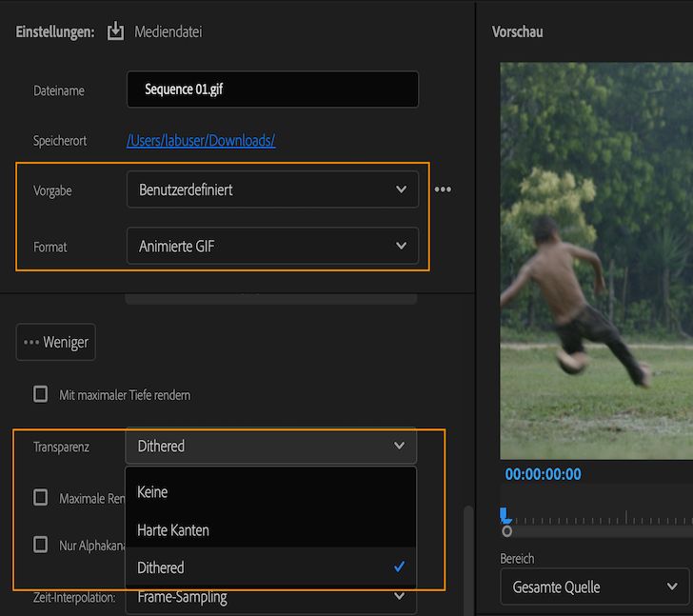This screenshot has height=616, width=693.
Task: Select Harte Kanten transparency option
Action: click(x=271, y=529)
